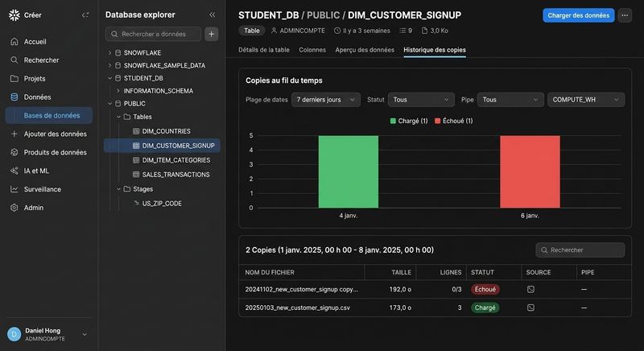Switch to Aperçu des données tab

[x=365, y=50]
